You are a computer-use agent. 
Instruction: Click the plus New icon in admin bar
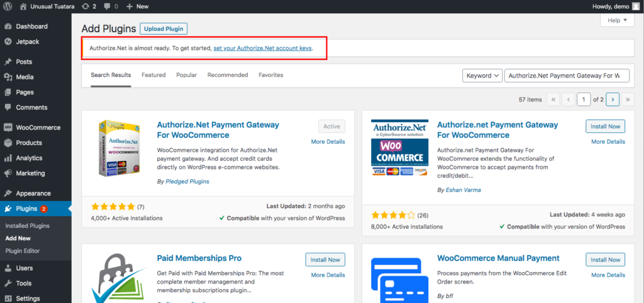[x=130, y=6]
